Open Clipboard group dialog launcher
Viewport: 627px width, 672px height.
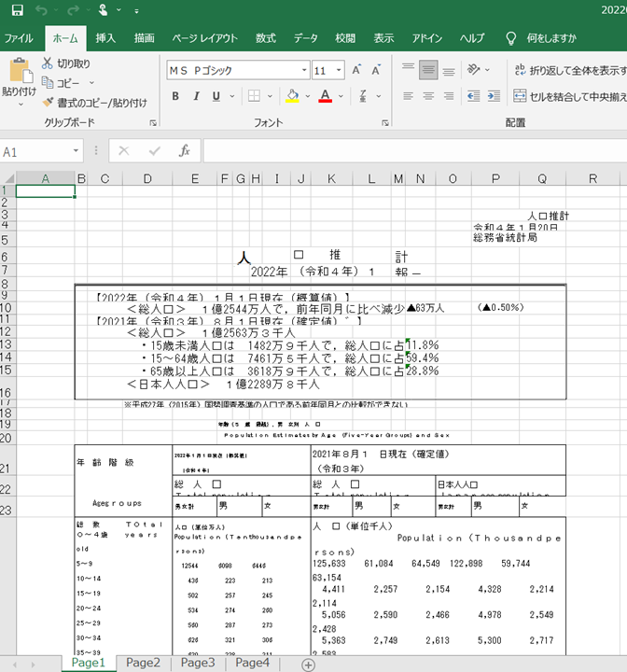153,123
